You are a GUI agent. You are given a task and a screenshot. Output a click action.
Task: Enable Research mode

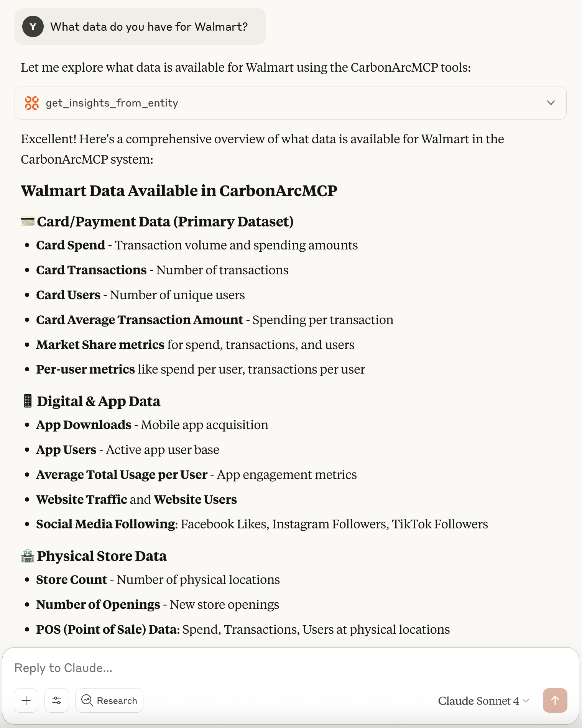click(x=109, y=700)
